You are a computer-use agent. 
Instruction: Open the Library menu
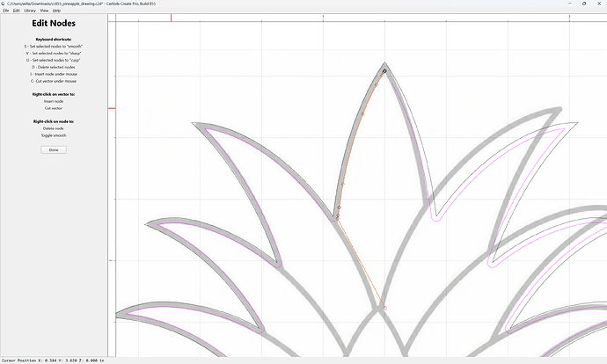click(30, 11)
